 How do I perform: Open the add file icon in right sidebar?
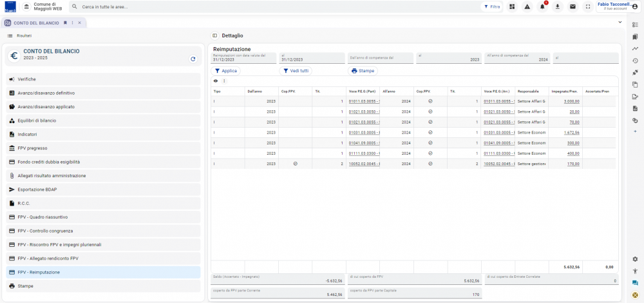636,108
